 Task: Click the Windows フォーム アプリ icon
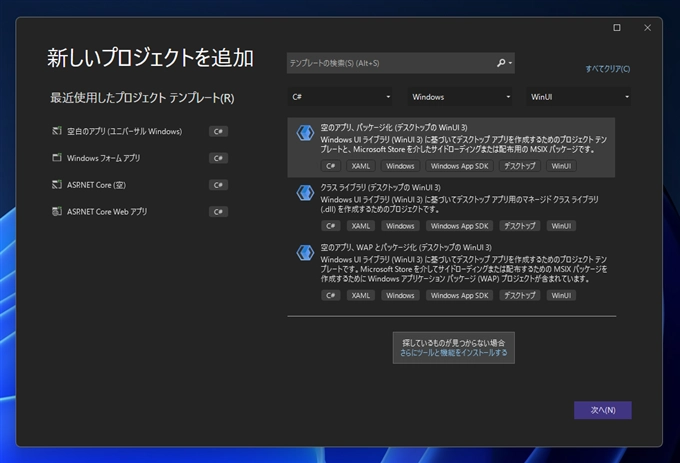click(x=57, y=157)
